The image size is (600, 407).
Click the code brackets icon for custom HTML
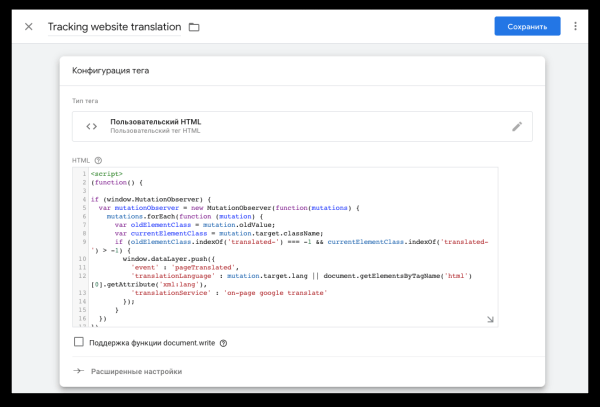[92, 126]
